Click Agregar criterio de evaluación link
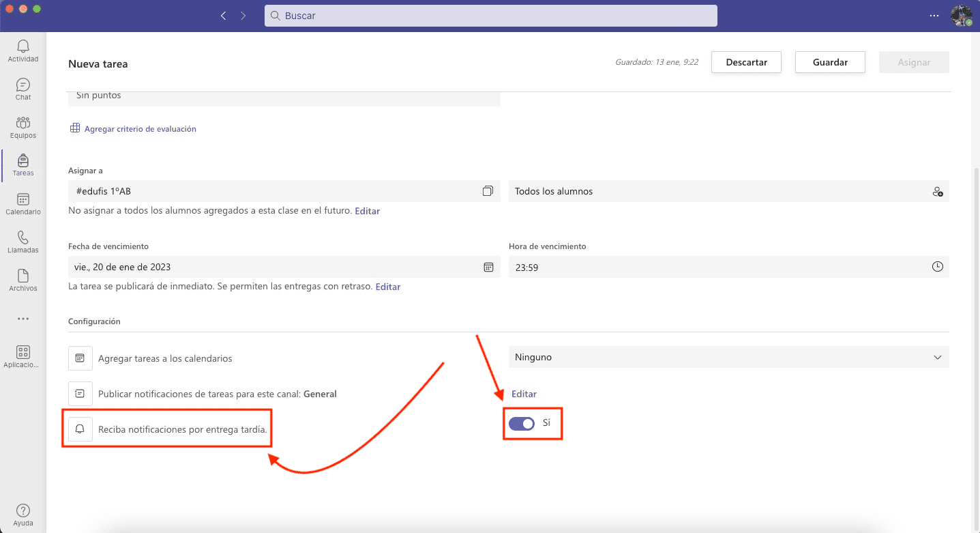980x533 pixels. (140, 129)
